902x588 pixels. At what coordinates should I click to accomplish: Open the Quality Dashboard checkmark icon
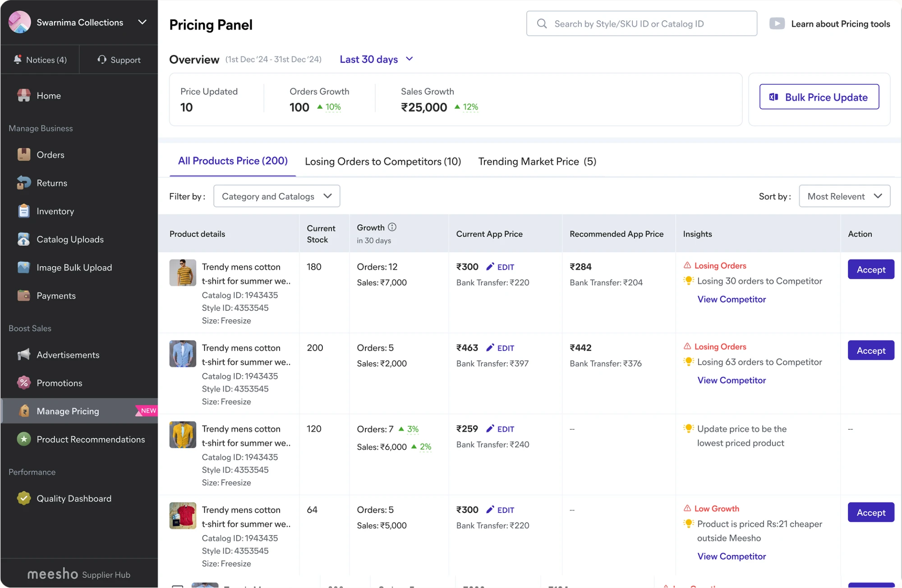[x=24, y=498]
